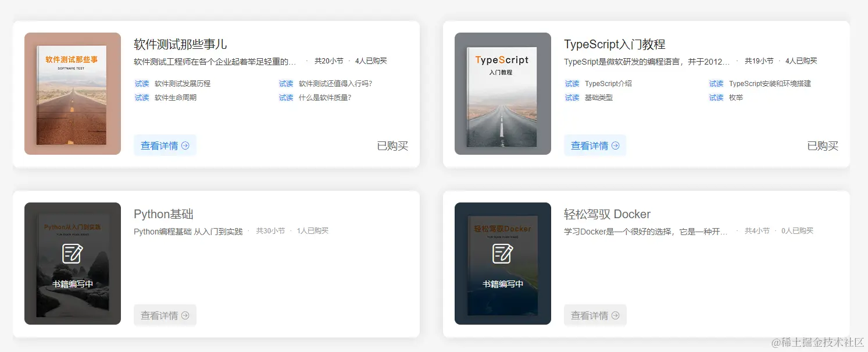The image size is (868, 352).
Task: Click 试读 tag beside 软件测试发展历程
Action: click(142, 84)
